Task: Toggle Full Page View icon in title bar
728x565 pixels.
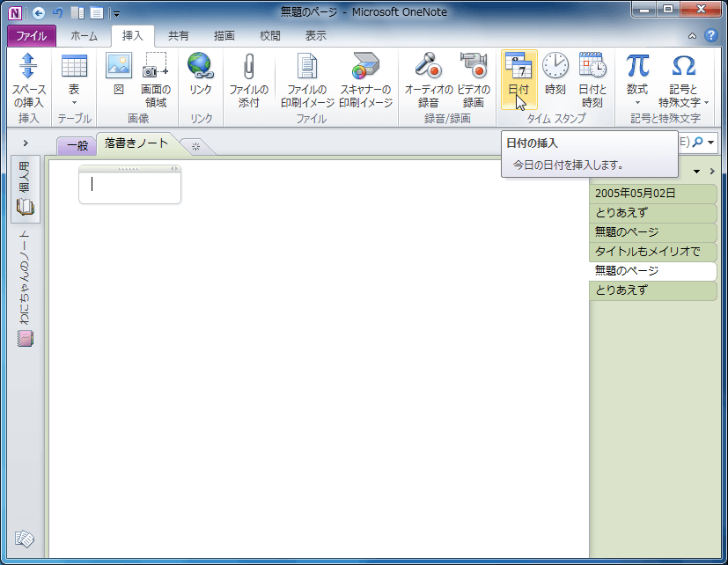Action: pos(97,12)
